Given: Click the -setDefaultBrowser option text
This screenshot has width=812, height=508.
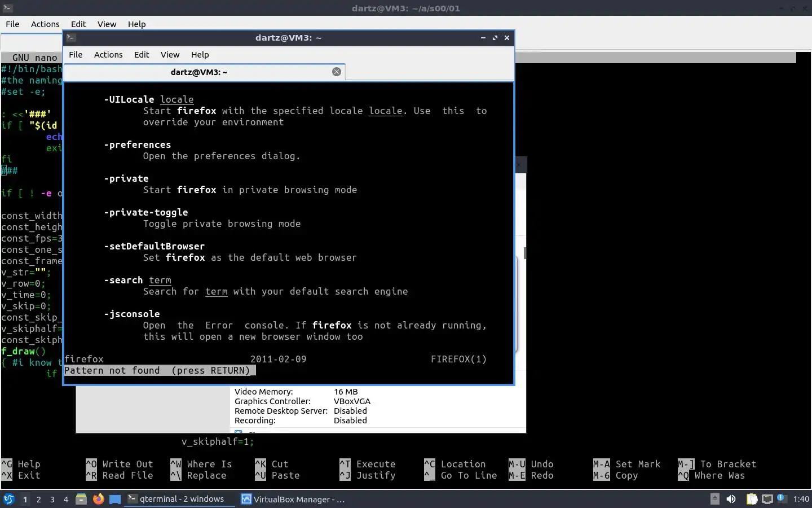Looking at the screenshot, I should (154, 246).
